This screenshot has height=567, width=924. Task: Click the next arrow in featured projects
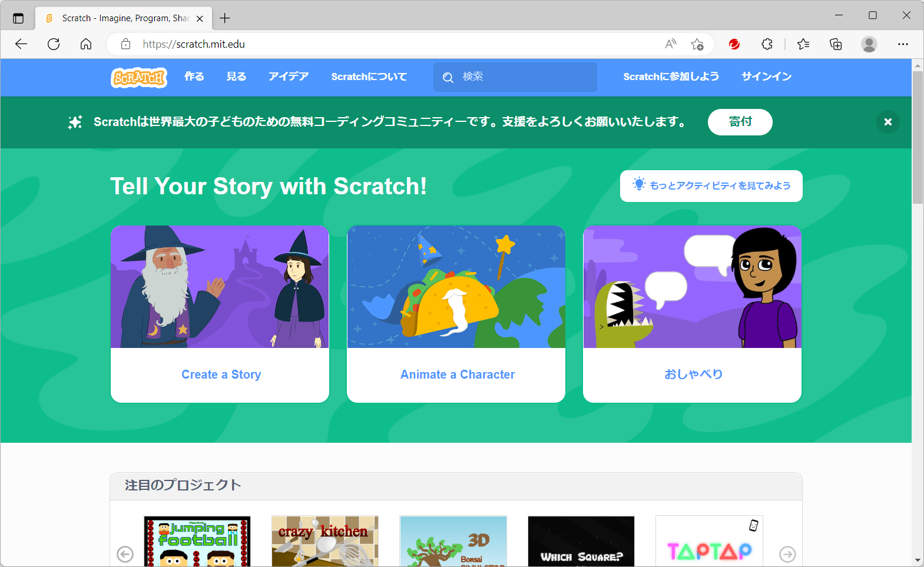[x=787, y=554]
